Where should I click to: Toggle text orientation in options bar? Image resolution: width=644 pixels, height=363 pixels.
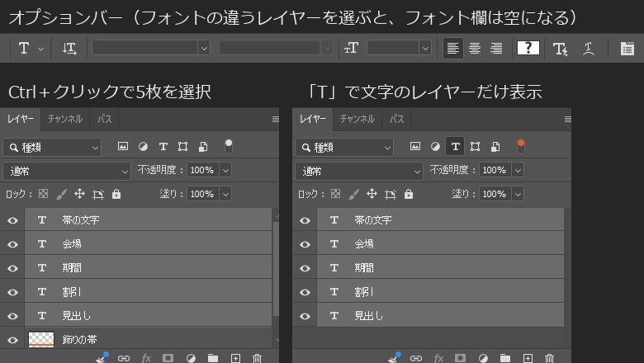pyautogui.click(x=69, y=49)
